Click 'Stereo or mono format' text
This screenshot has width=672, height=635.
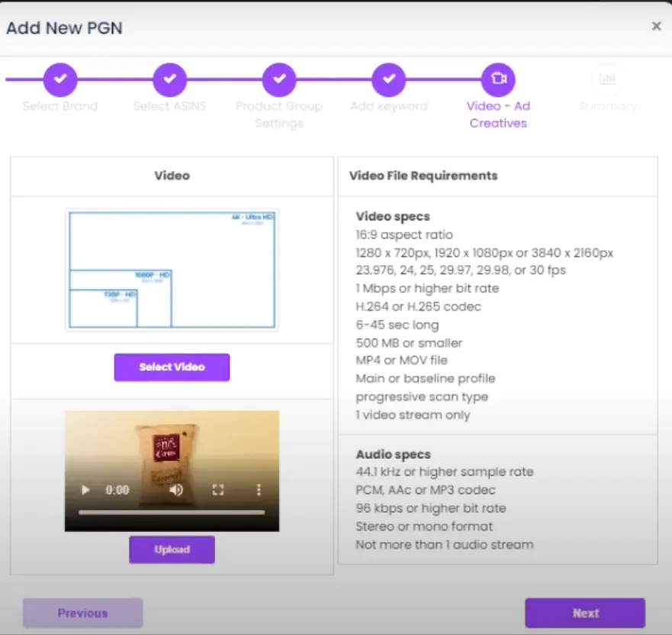pyautogui.click(x=424, y=526)
